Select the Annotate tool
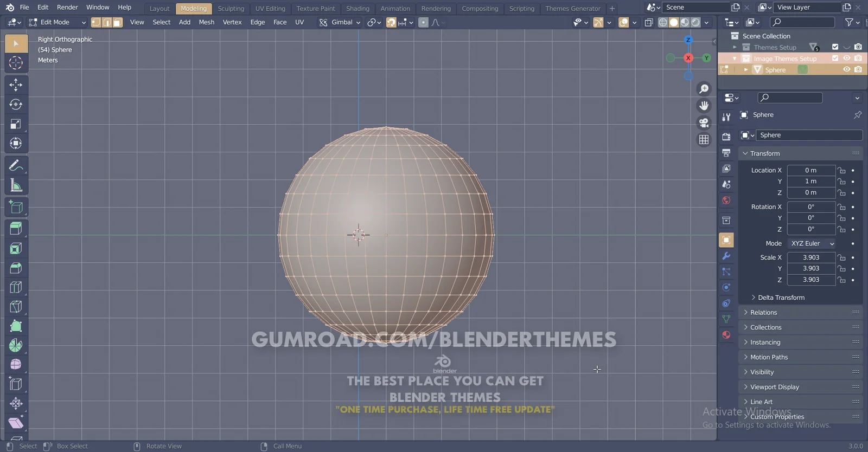The width and height of the screenshot is (868, 452). coord(16,165)
